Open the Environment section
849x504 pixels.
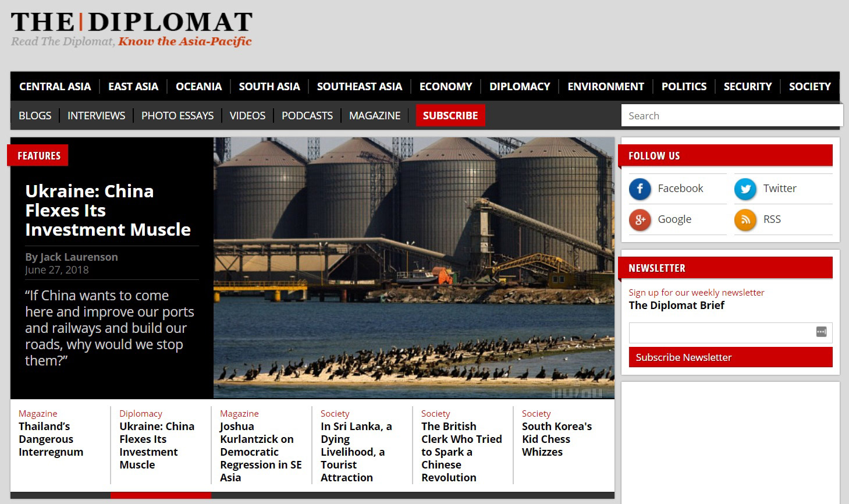(x=606, y=86)
